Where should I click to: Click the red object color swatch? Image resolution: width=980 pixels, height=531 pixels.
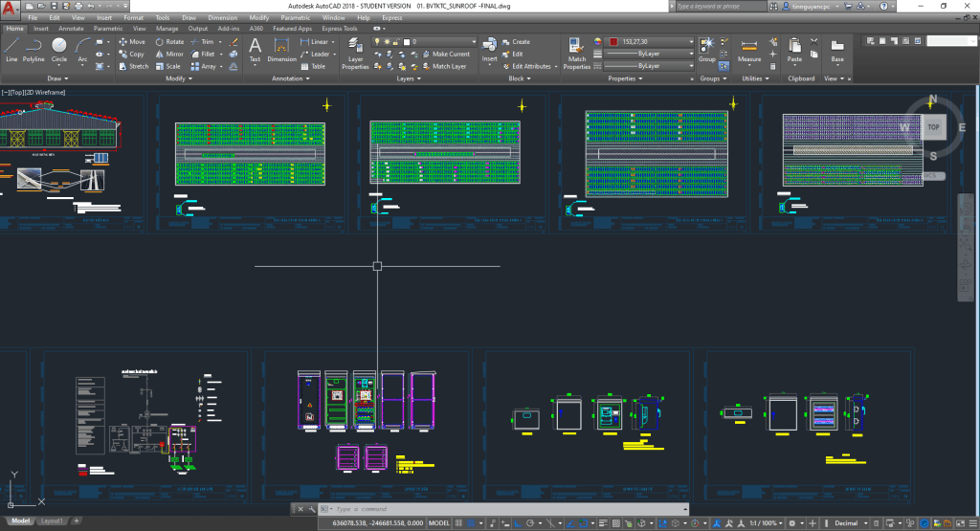613,42
